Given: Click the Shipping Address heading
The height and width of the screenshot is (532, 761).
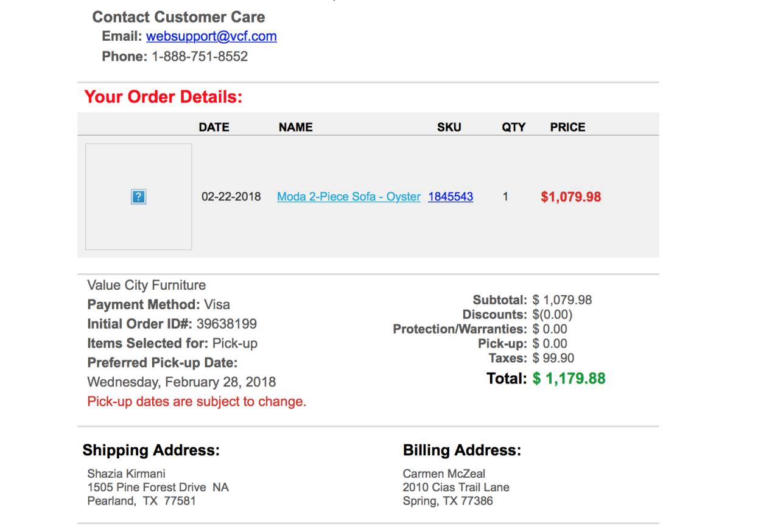Looking at the screenshot, I should tap(151, 451).
